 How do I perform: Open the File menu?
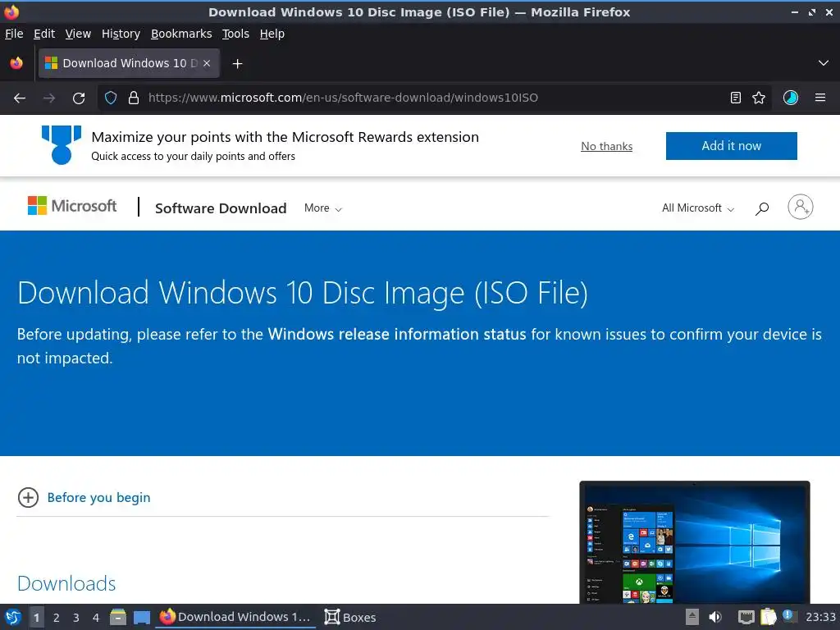[x=14, y=34]
